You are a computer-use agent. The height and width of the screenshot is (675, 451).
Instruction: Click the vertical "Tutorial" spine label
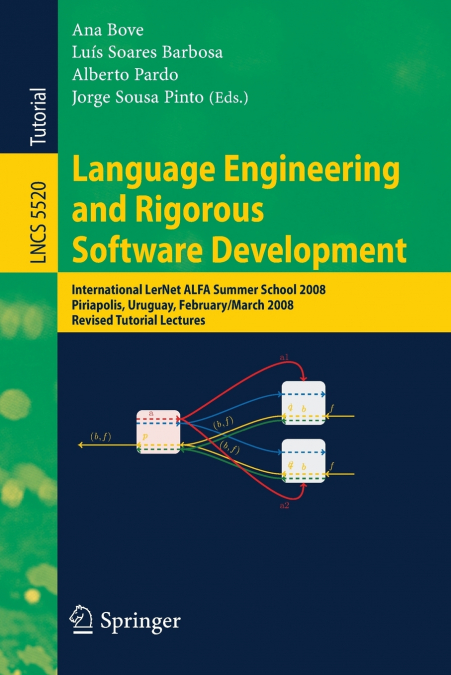[x=38, y=117]
